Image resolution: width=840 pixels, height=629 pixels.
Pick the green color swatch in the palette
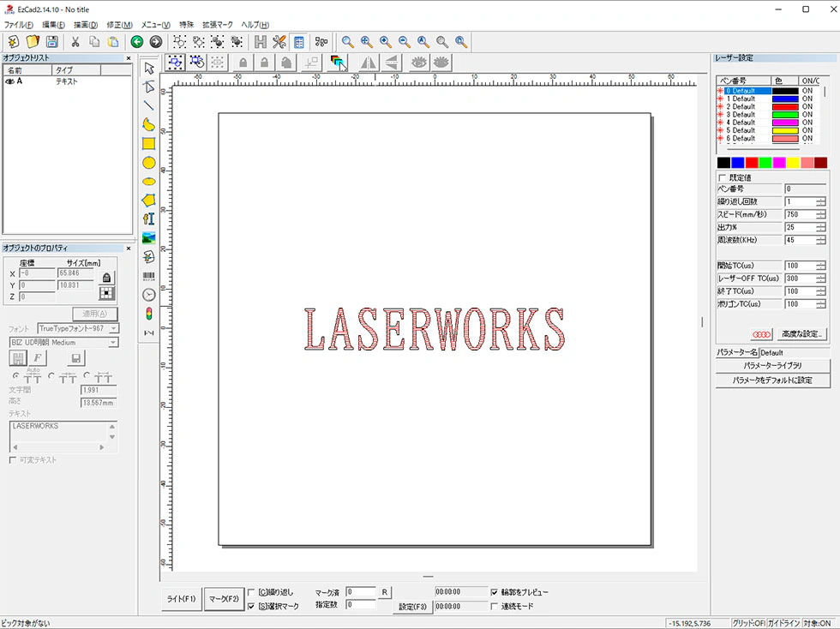coord(765,163)
